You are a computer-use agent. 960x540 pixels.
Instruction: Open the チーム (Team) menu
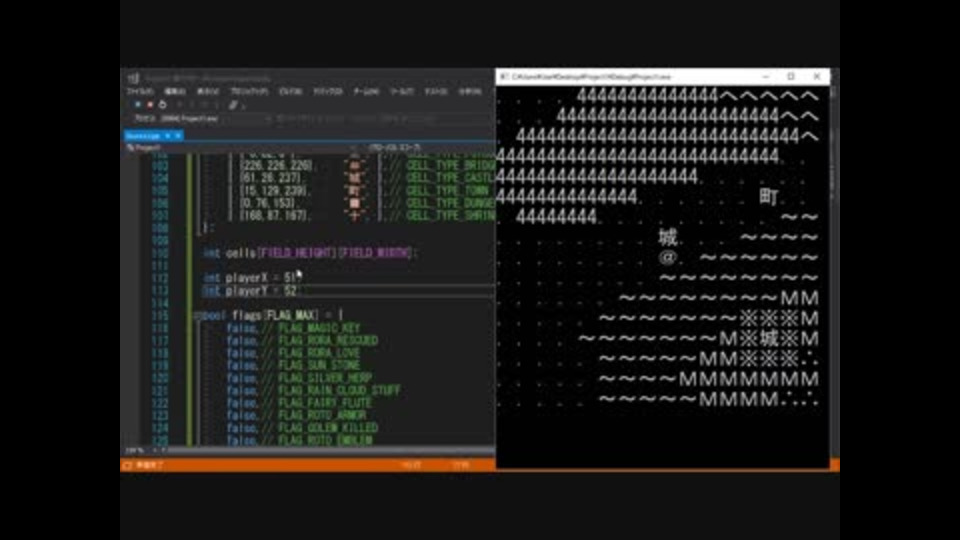[366, 91]
